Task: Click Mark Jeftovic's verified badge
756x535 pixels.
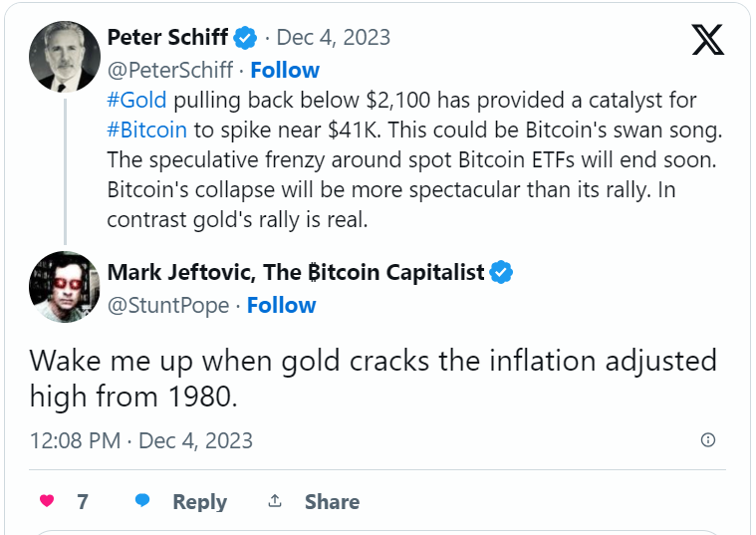Action: tap(501, 273)
